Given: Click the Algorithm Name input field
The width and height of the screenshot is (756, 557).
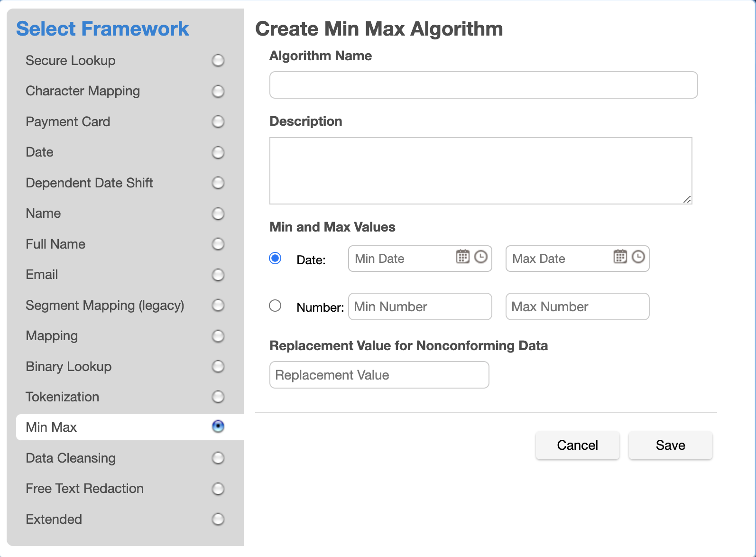Looking at the screenshot, I should click(x=483, y=85).
